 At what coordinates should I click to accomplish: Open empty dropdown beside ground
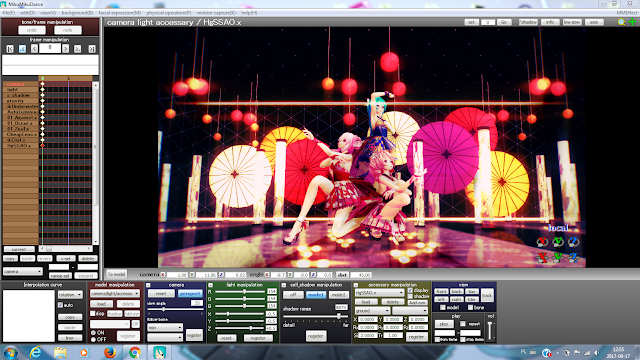click(410, 311)
